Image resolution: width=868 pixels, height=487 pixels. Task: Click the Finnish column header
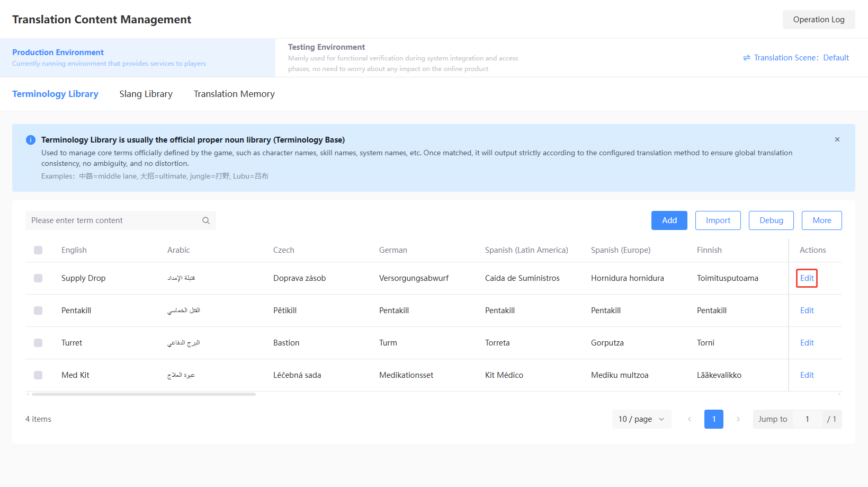(709, 250)
